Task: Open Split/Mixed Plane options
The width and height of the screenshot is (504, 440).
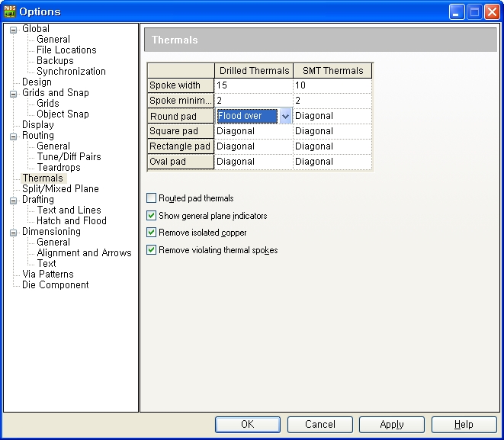Action: [60, 188]
